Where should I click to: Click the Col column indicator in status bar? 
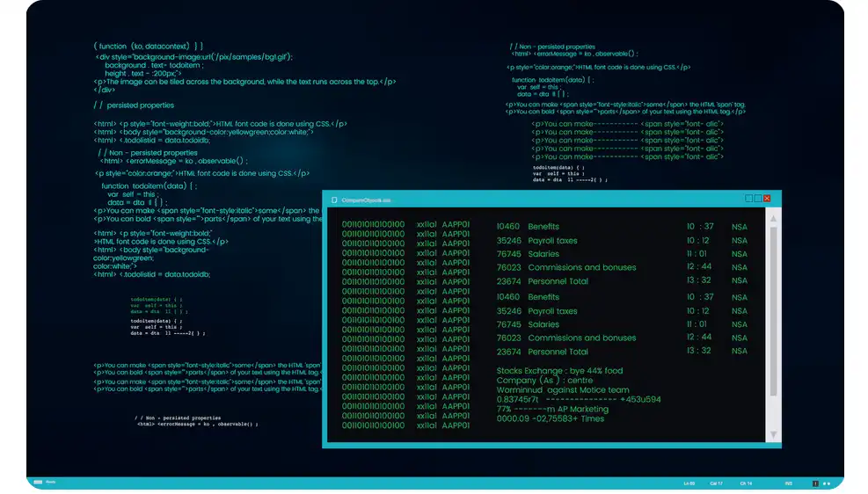click(716, 483)
